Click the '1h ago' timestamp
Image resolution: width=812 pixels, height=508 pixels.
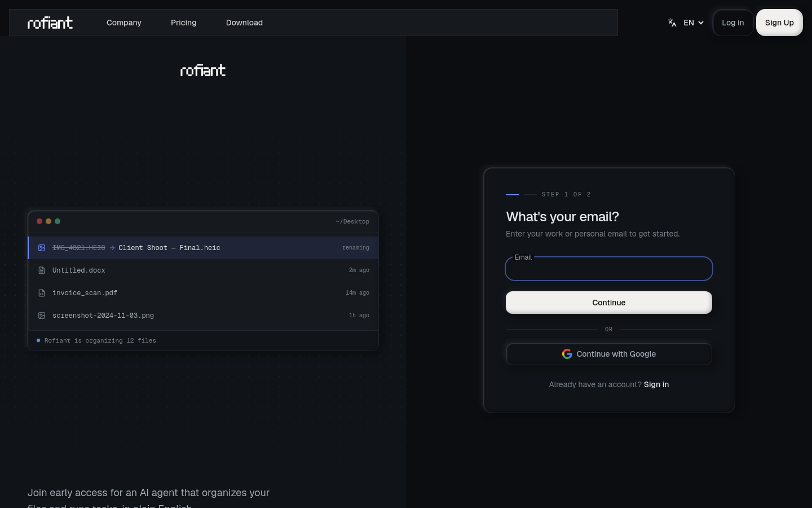[359, 316]
